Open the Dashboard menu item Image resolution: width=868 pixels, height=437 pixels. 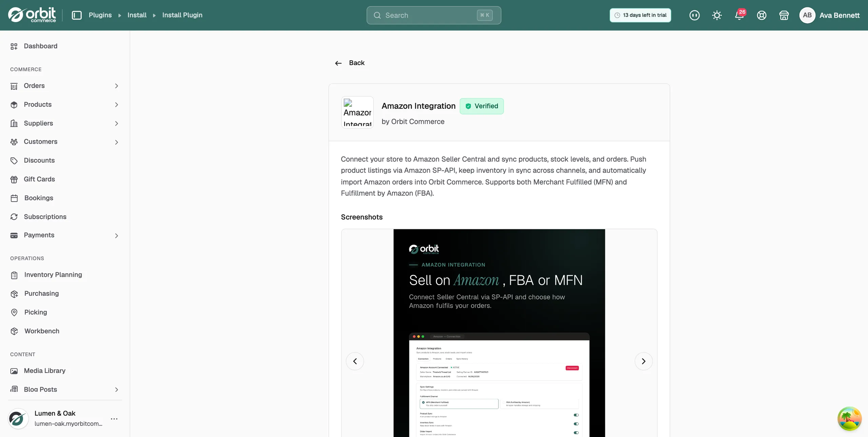coord(65,46)
